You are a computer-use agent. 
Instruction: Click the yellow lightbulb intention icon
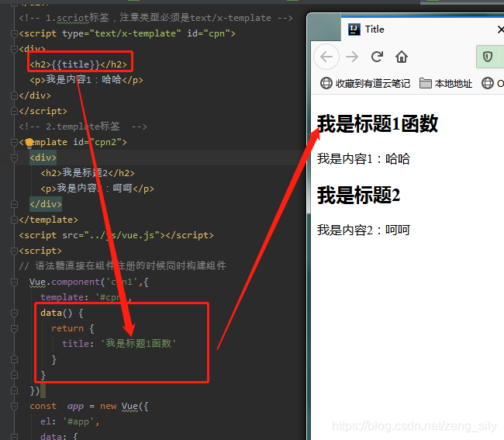click(x=29, y=143)
